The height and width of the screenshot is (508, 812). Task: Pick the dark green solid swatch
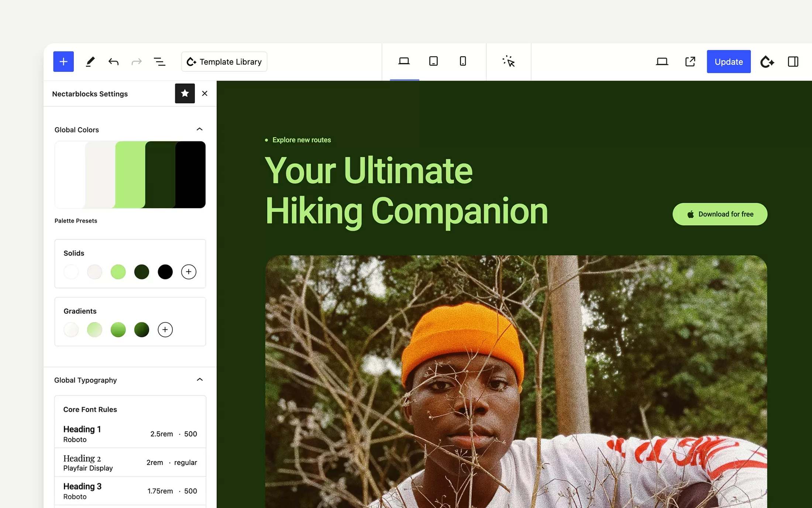coord(142,272)
